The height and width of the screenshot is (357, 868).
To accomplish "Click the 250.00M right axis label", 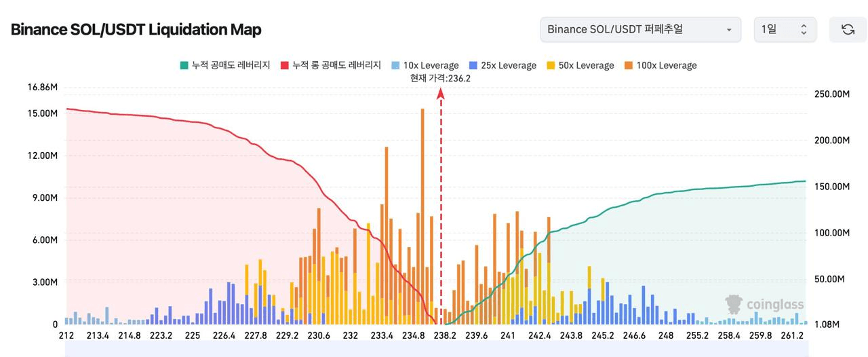I will (x=831, y=94).
